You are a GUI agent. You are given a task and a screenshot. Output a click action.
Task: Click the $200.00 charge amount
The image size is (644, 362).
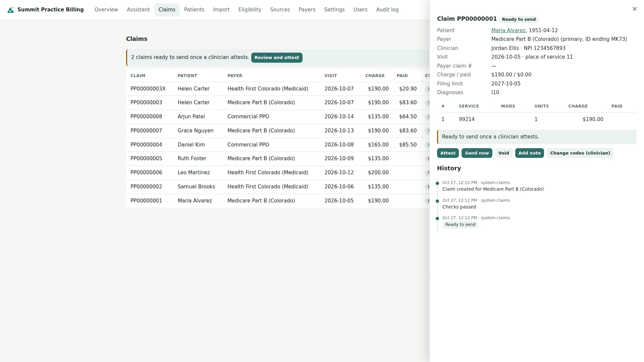[x=378, y=173]
